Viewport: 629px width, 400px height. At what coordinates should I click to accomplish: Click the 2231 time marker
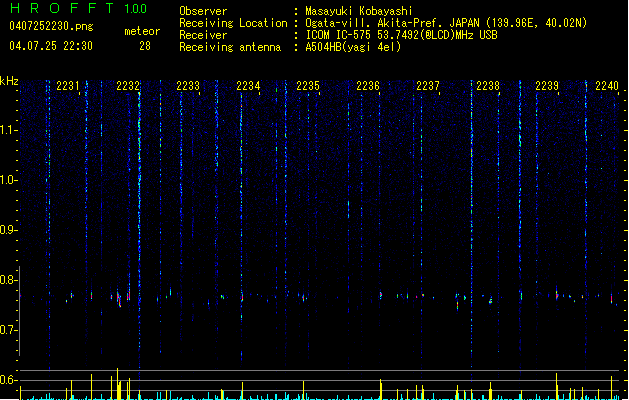pyautogui.click(x=67, y=85)
